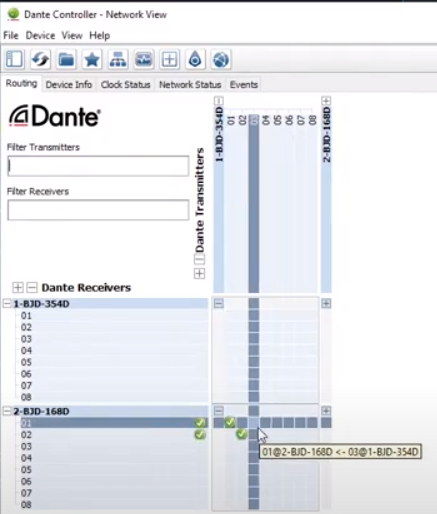Click the Dante Receivers heading
The image size is (437, 514).
(x=86, y=287)
